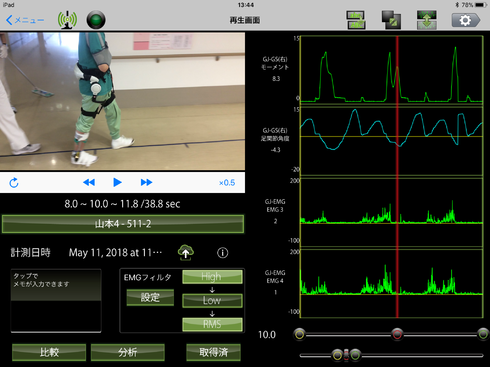Tap the 8.0 ~ 10.0 ~ 11.8 time text
Image resolution: width=490 pixels, height=367 pixels.
pyautogui.click(x=122, y=204)
